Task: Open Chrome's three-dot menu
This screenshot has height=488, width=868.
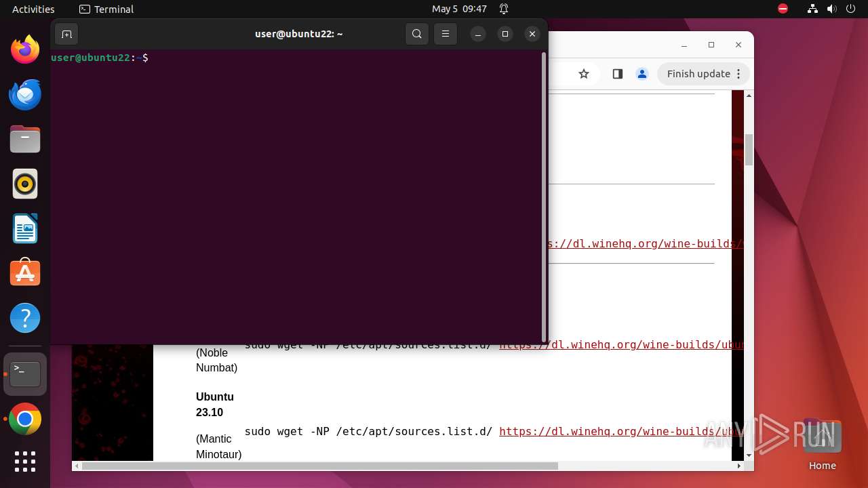Action: click(739, 74)
